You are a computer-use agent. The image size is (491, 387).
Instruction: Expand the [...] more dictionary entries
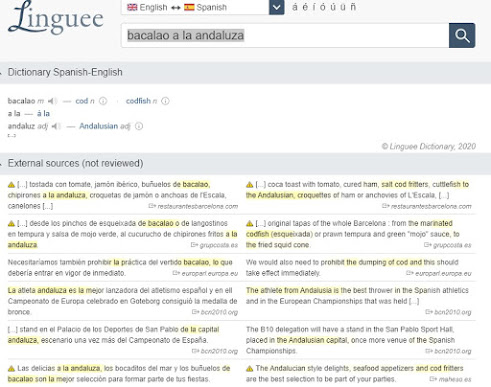[12, 135]
